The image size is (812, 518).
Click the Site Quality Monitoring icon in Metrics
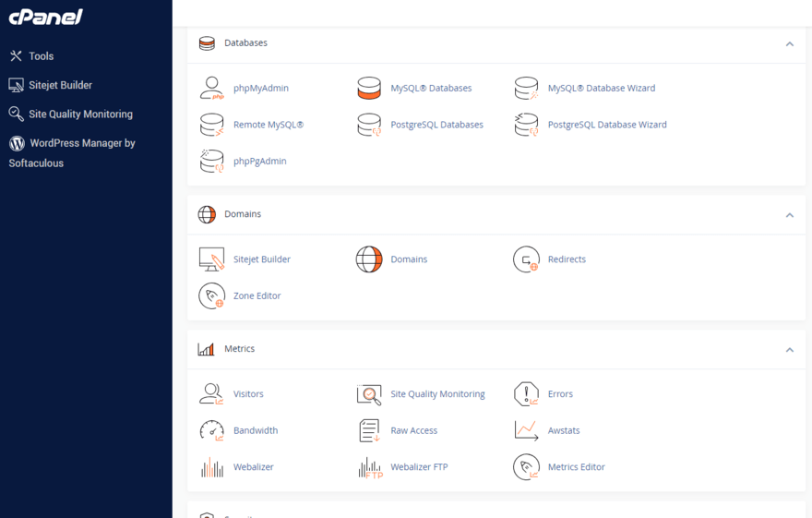pyautogui.click(x=369, y=394)
